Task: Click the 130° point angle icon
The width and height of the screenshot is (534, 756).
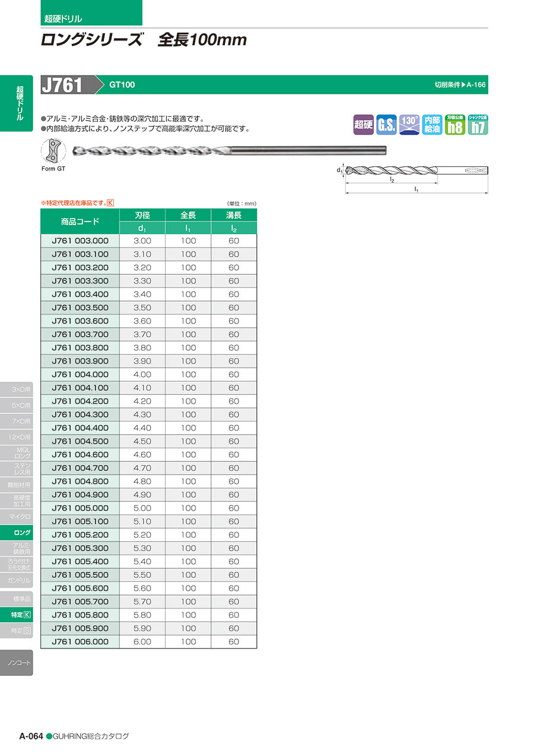Action: [409, 125]
